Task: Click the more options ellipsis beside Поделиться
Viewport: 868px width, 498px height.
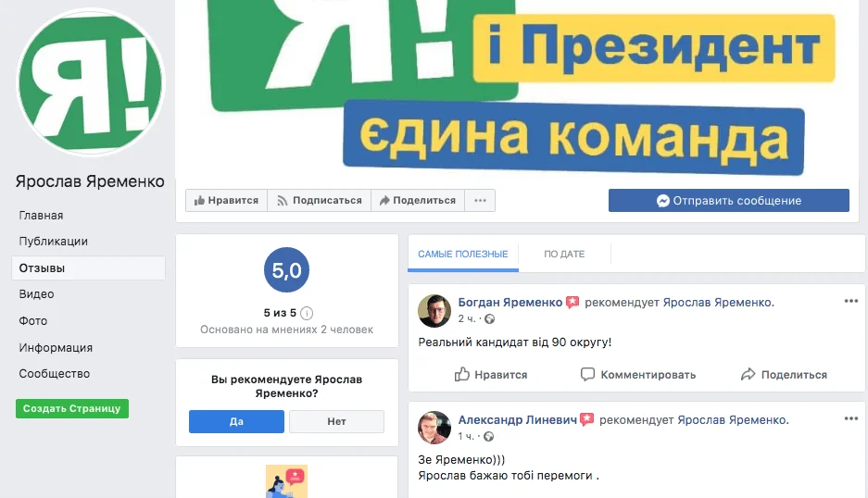Action: 480,200
